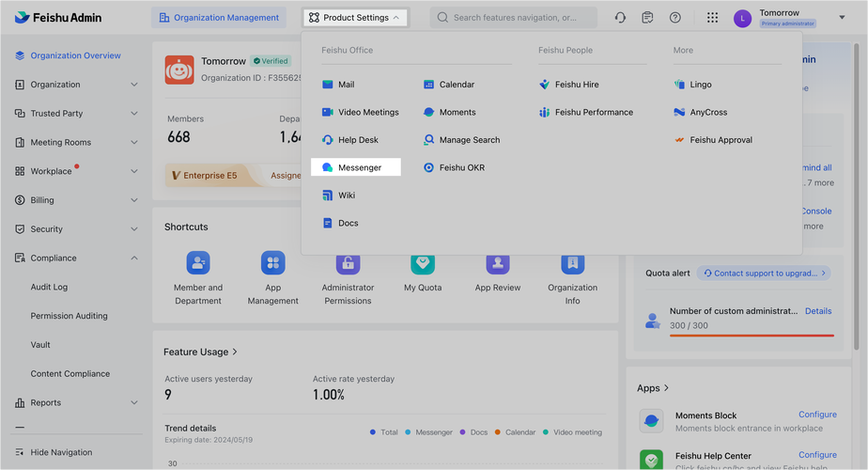
Task: Open the app grid launcher icon
Action: click(712, 18)
